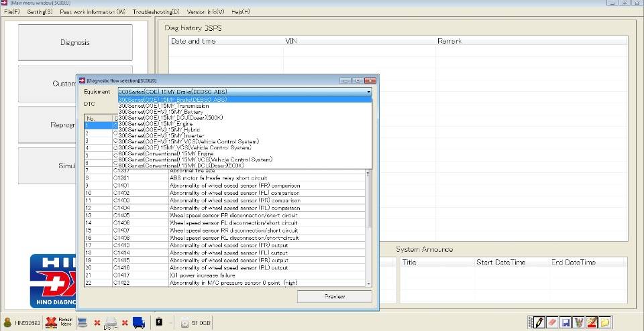Open Past work information(W) menu

[93, 12]
